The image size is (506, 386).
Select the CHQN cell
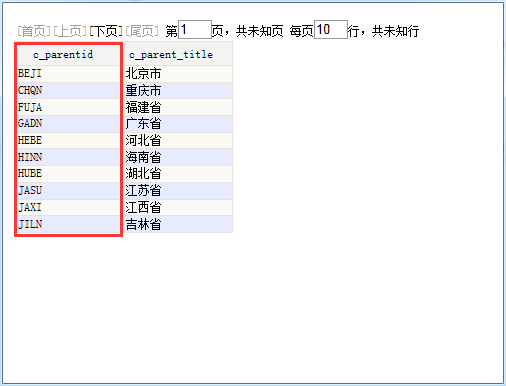pyautogui.click(x=68, y=91)
